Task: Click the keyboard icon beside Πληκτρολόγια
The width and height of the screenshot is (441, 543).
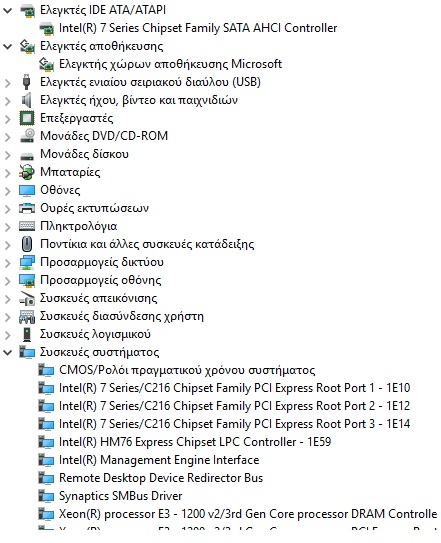Action: pos(27,226)
